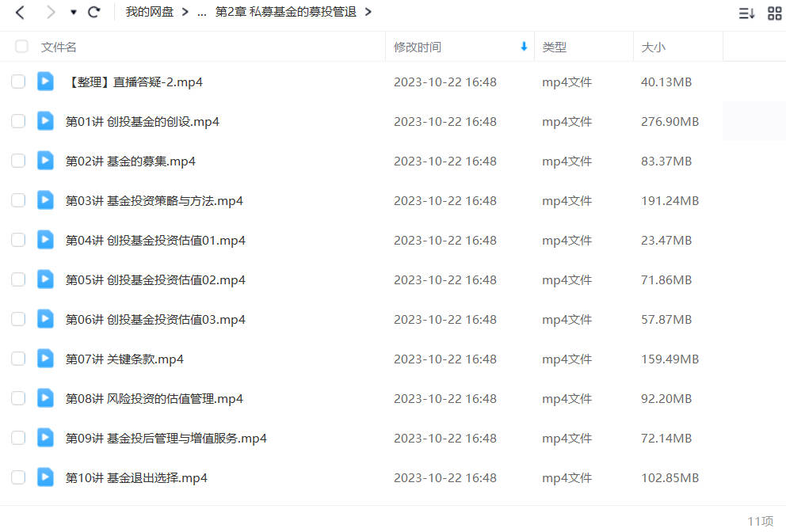This screenshot has height=532, width=786.
Task: Click the 文件名 column header
Action: click(59, 47)
